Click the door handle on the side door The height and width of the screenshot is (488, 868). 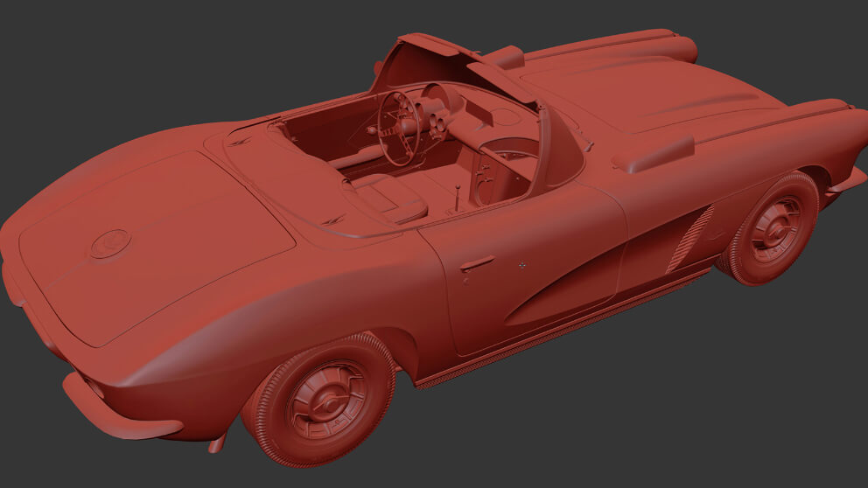[x=477, y=262]
